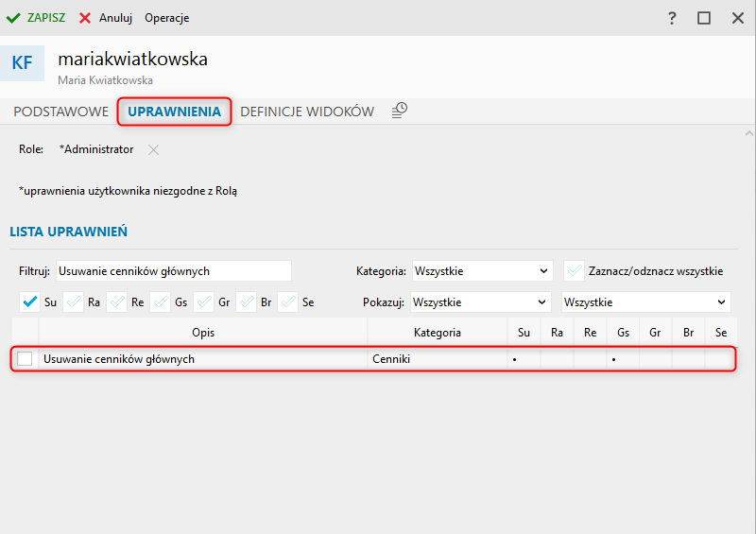Click the Gs cell of the Cenniki row
The height and width of the screenshot is (534, 756).
coord(623,359)
